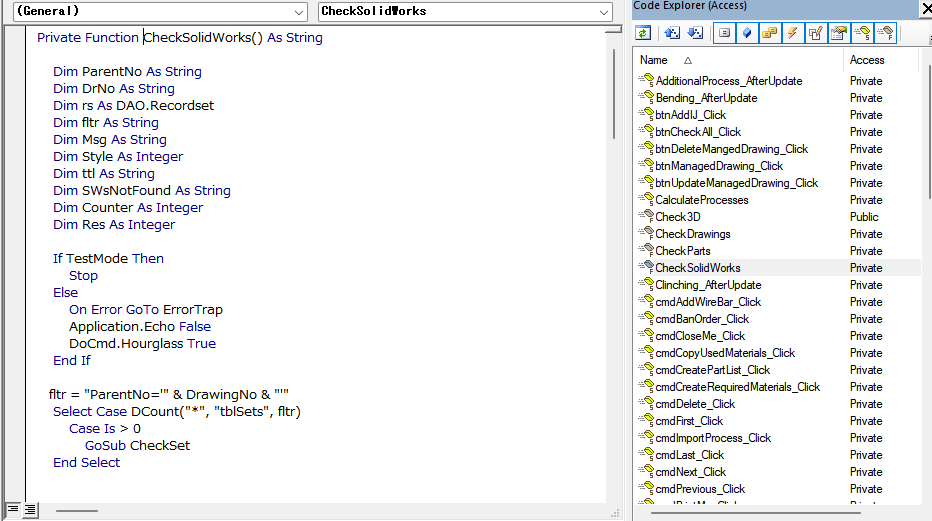Click the CalculateProcesses sub icon
Screen dimensions: 932x521
646,199
